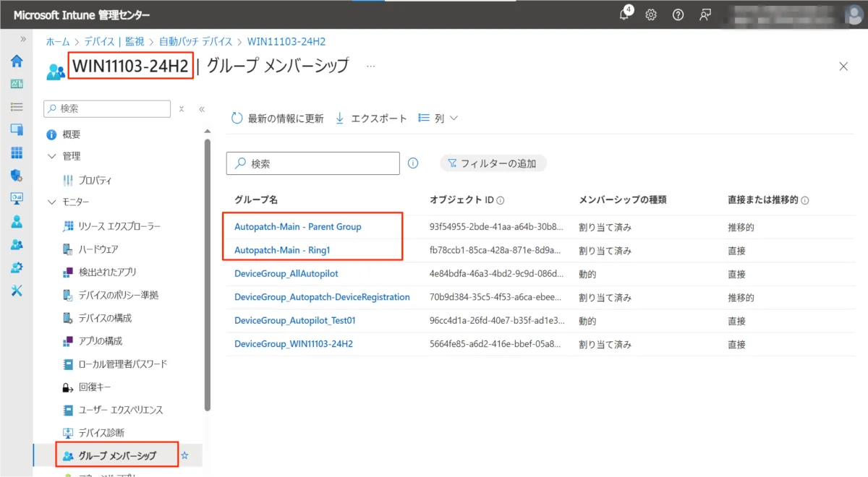The width and height of the screenshot is (868, 477).
Task: Click info icon next to search box
Action: (x=413, y=163)
